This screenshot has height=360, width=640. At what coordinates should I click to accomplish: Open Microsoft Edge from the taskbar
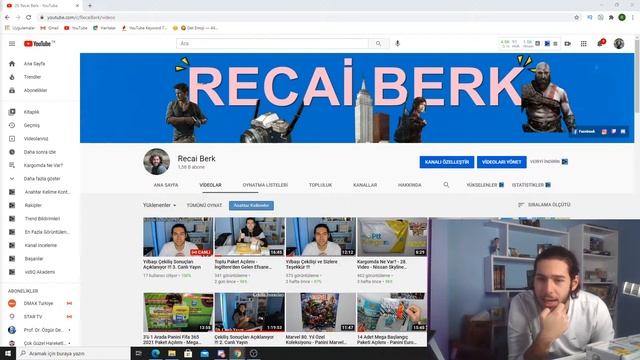coord(156,353)
